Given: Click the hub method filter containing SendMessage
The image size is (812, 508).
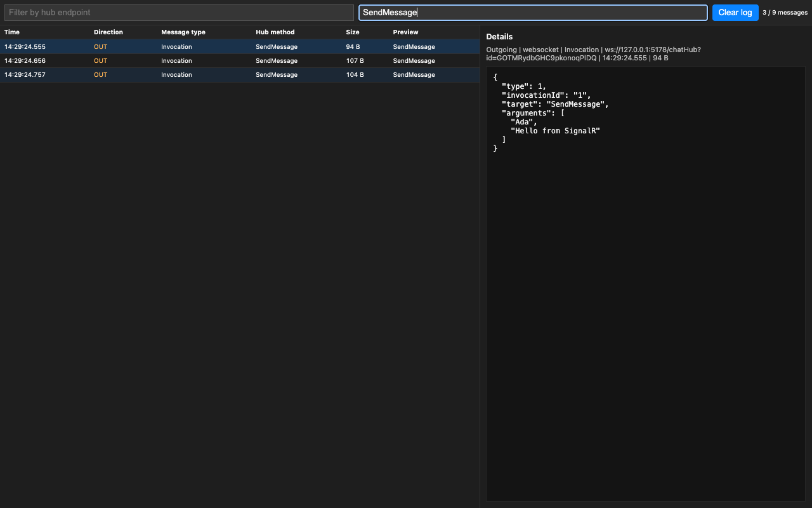Looking at the screenshot, I should [x=533, y=13].
